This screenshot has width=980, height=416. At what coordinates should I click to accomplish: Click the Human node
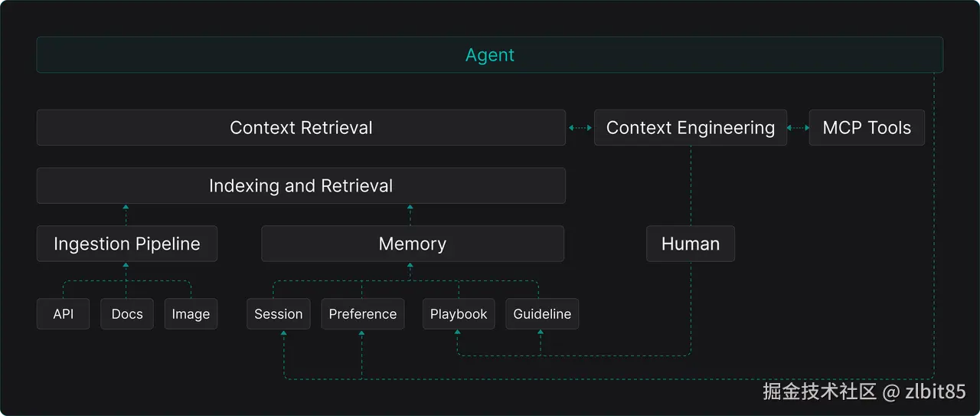click(691, 244)
